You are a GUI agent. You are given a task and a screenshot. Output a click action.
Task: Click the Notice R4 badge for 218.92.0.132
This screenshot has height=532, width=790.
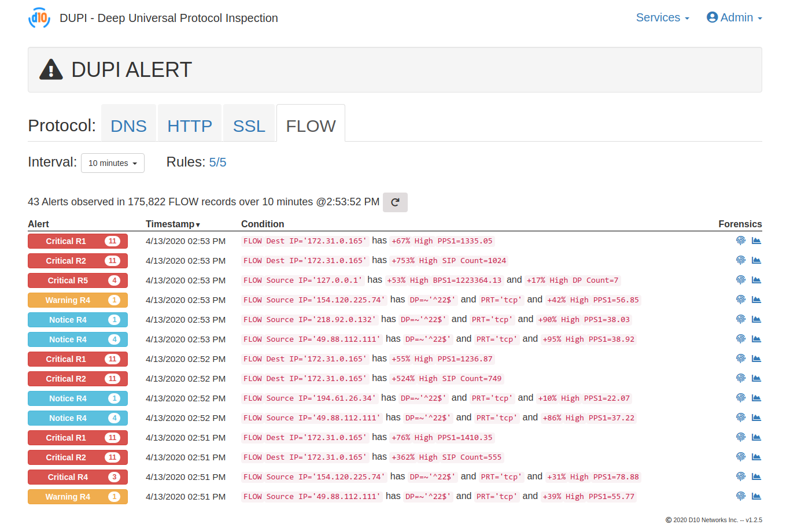77,320
